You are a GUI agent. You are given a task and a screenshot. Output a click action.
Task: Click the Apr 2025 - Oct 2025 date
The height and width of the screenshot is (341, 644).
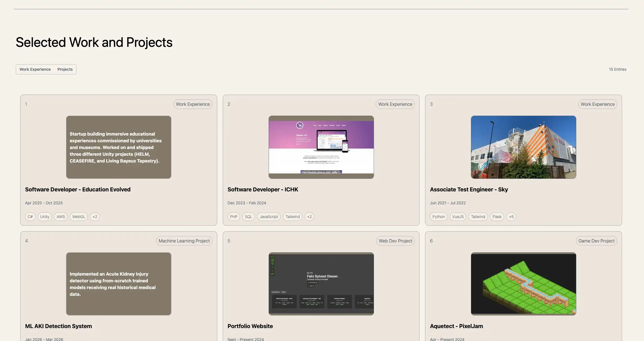[44, 203]
